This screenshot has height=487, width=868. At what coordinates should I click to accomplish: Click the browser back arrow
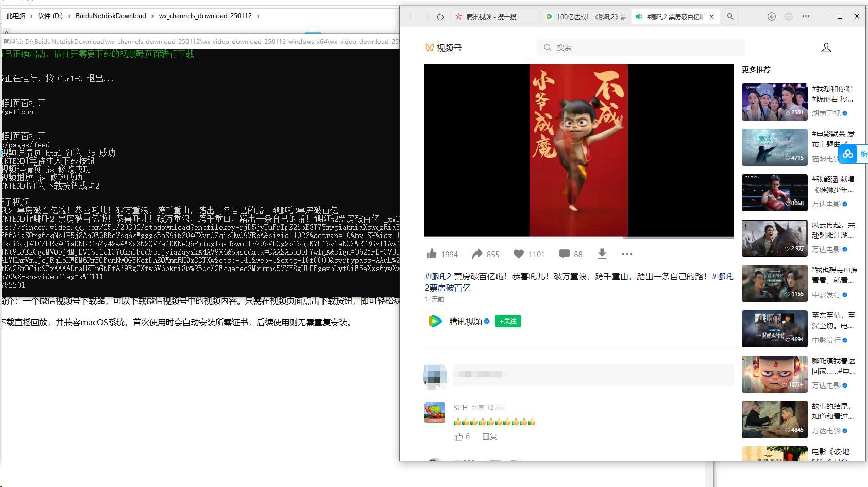[x=411, y=16]
